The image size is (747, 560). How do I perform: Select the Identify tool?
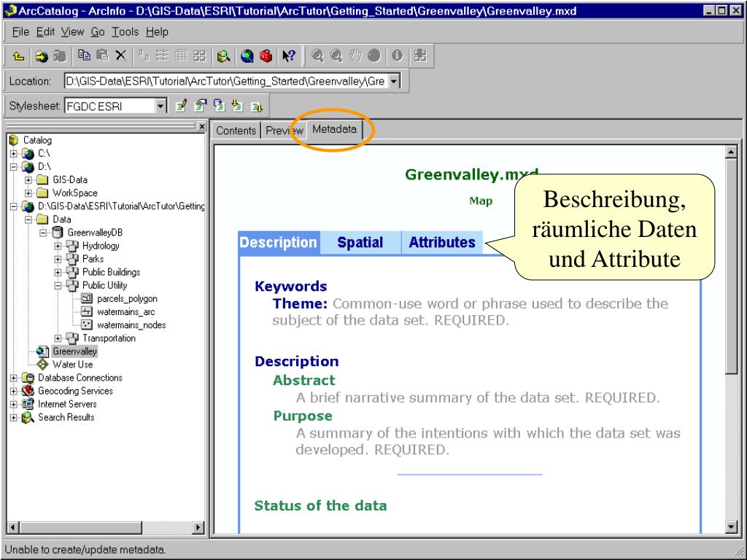point(398,56)
